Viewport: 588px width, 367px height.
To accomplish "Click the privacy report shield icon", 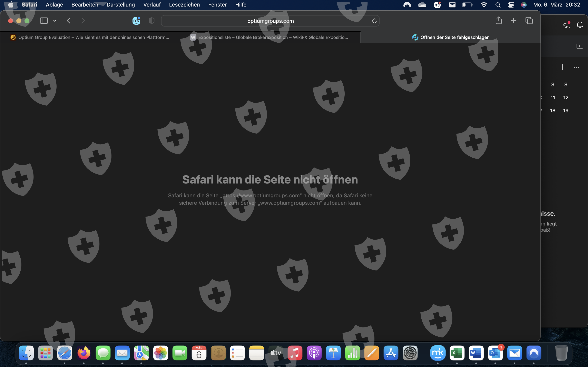I will (x=151, y=21).
